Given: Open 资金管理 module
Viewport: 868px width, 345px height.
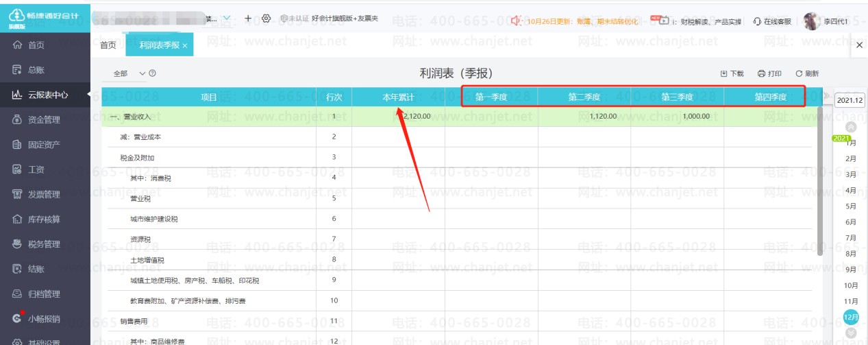Looking at the screenshot, I should (x=43, y=120).
